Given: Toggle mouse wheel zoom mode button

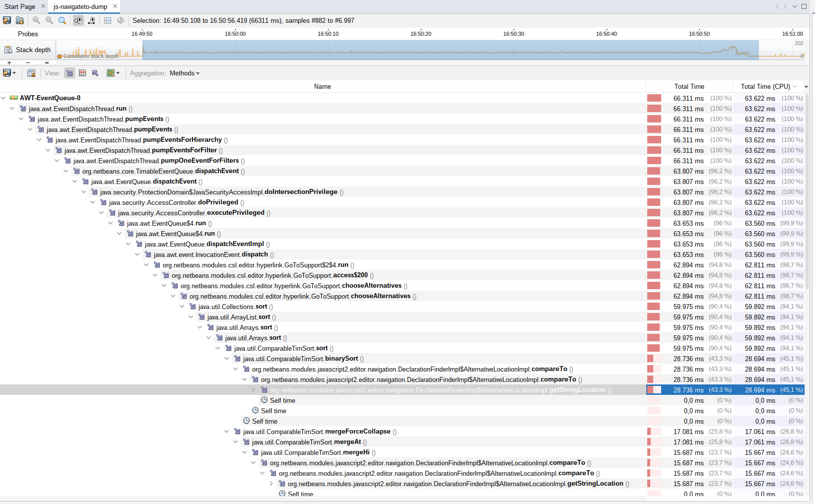Looking at the screenshot, I should (x=78, y=20).
